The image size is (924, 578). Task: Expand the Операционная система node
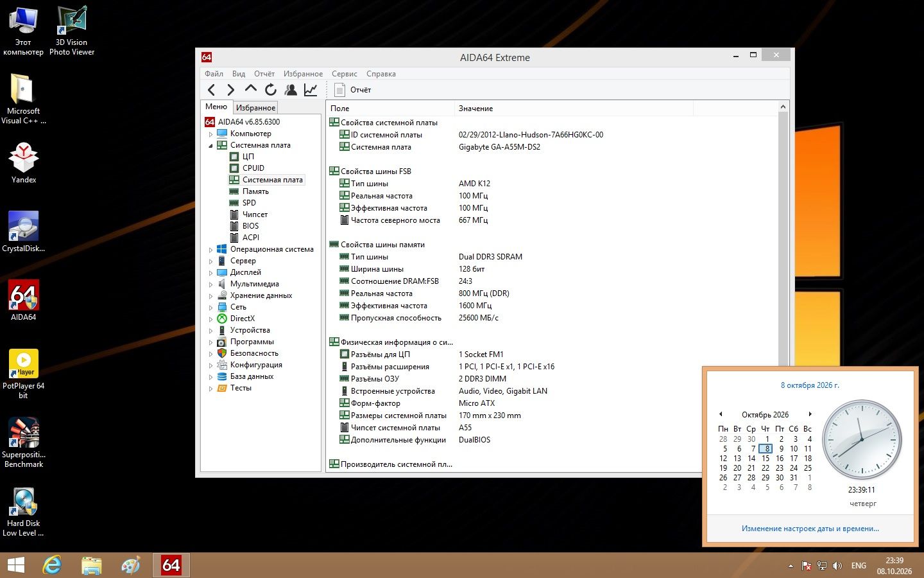(210, 250)
